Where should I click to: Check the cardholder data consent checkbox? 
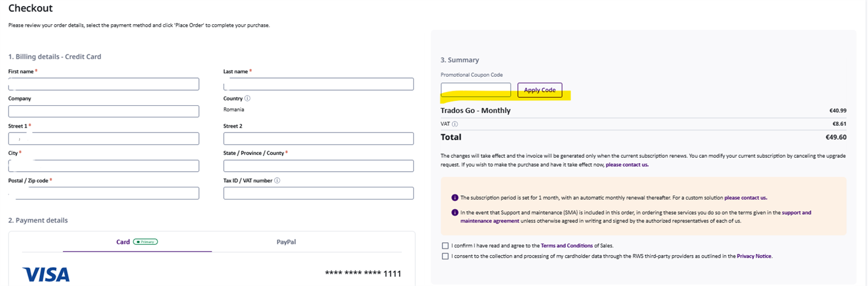point(445,256)
